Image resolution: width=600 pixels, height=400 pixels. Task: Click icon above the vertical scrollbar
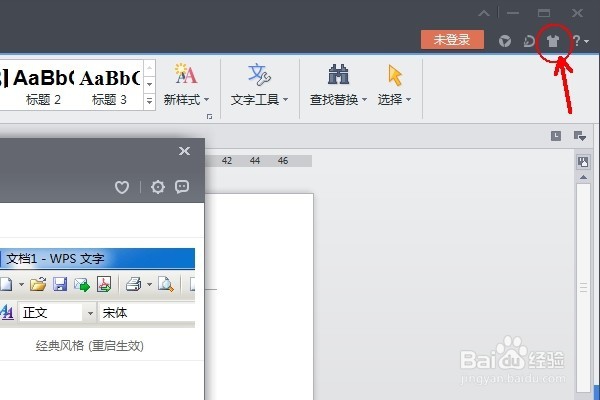pos(583,162)
